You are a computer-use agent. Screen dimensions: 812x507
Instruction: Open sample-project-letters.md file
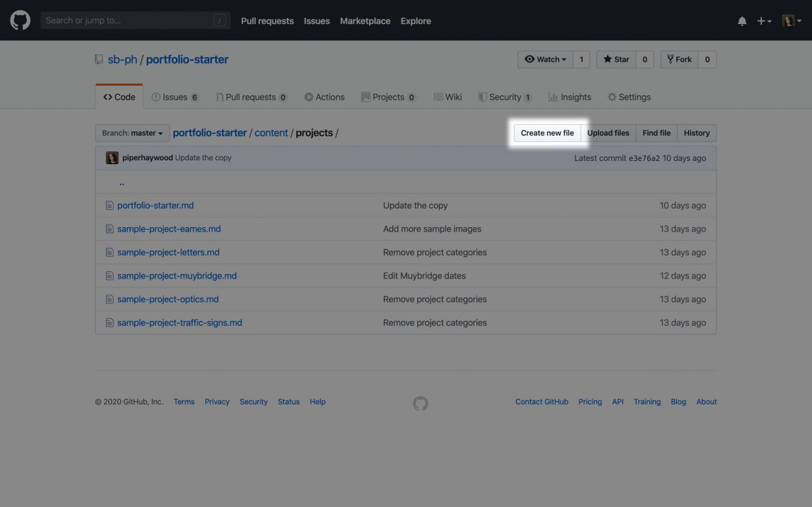pyautogui.click(x=168, y=252)
